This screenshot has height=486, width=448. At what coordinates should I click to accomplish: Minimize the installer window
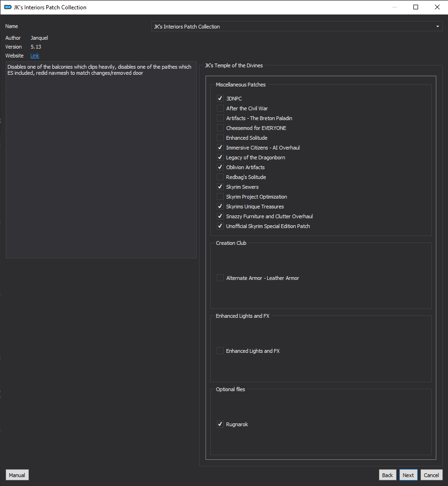coord(394,7)
